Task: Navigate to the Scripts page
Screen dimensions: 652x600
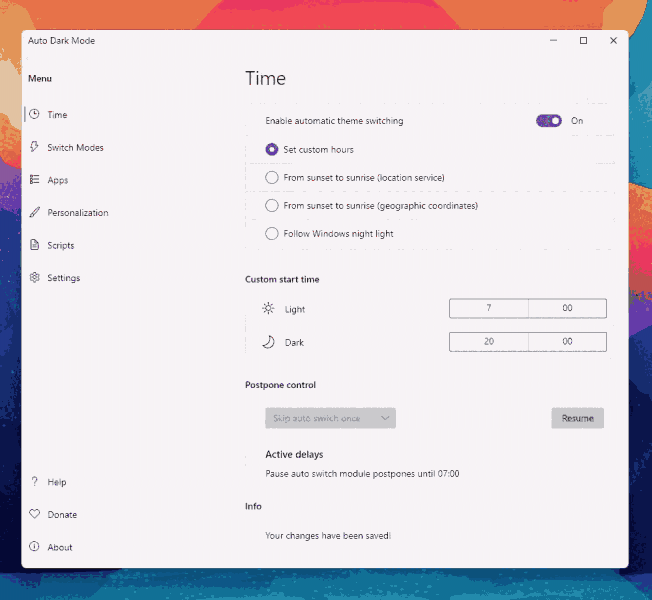Action: pyautogui.click(x=61, y=246)
